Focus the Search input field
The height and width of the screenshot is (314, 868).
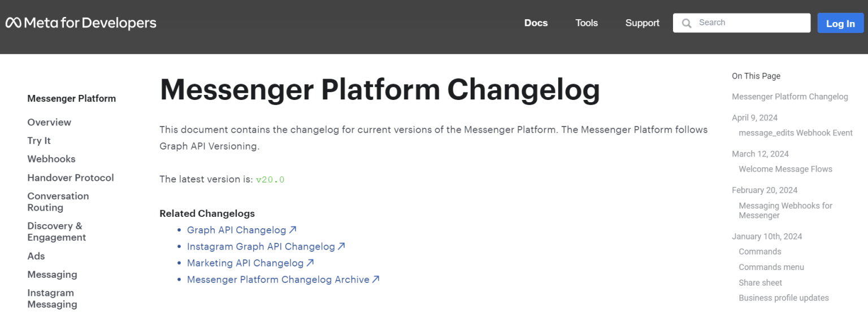(x=749, y=23)
